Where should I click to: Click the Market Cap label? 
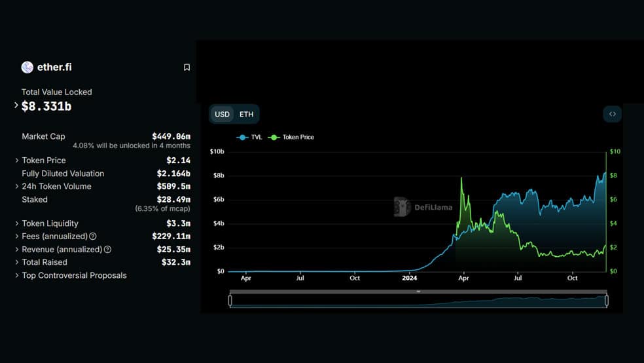pos(43,136)
